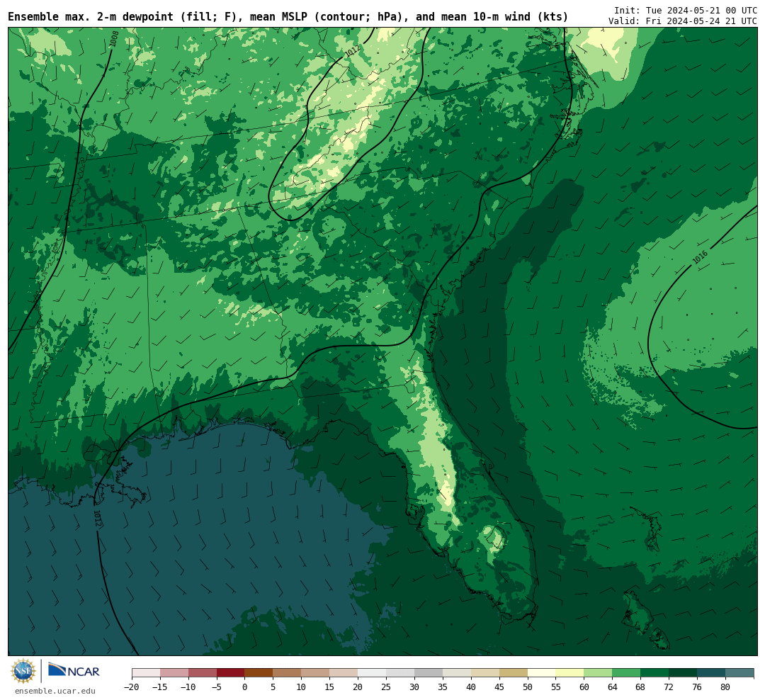Pick the -10 to -5 rose swatch
765x700 pixels.
tap(203, 673)
